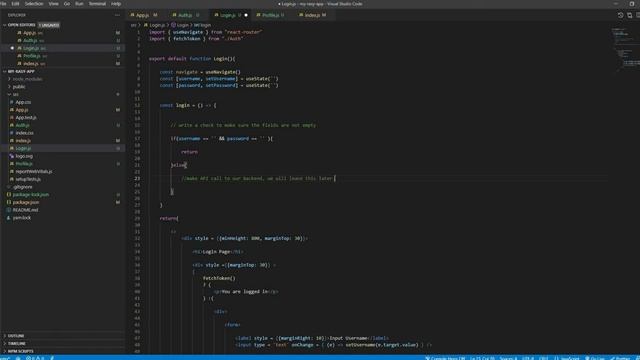Open the Help menu
640x360 pixels.
pos(116,4)
